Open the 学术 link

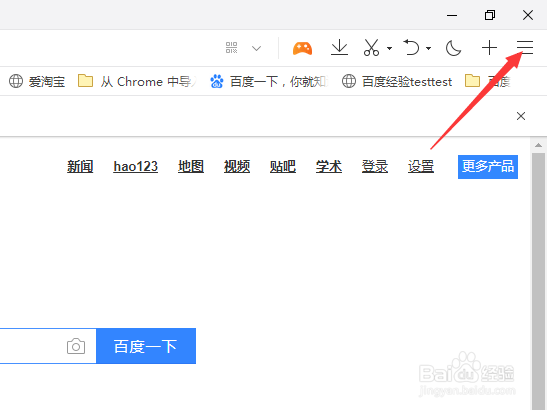pos(329,166)
